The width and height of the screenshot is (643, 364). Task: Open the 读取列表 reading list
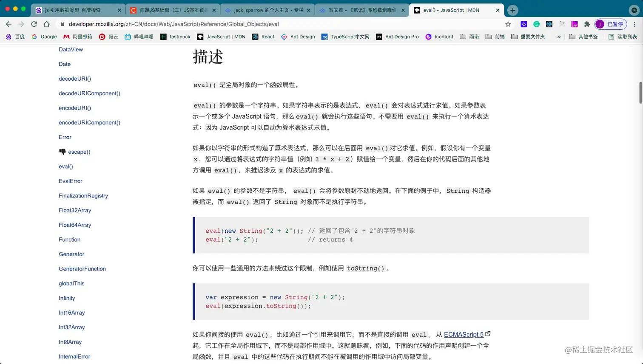[x=623, y=37]
